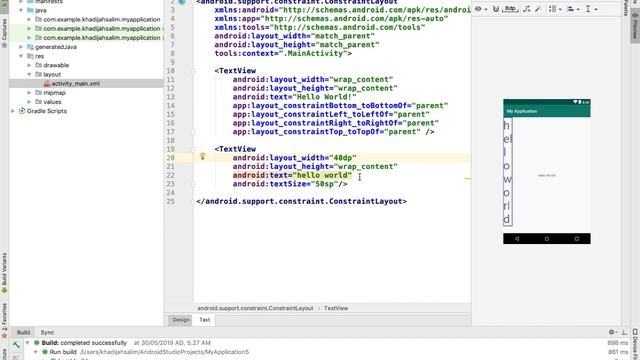Expand the generatedJava folder

click(x=21, y=47)
